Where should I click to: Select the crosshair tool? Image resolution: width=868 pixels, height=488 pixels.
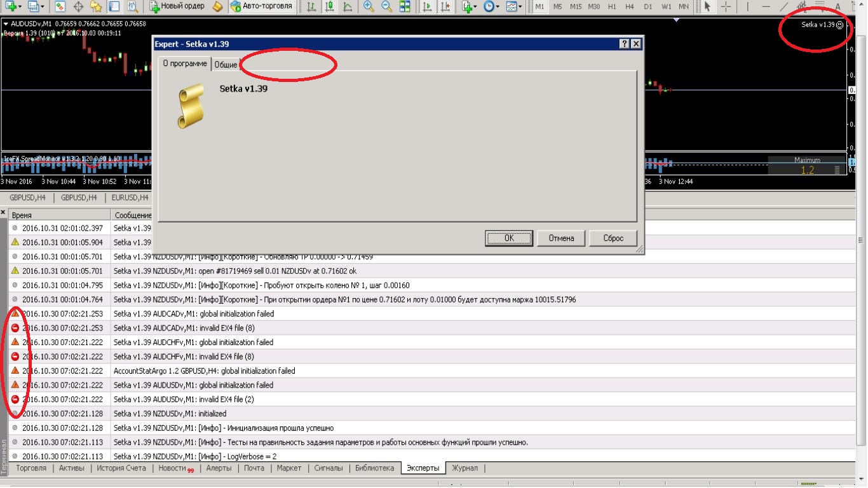point(725,6)
